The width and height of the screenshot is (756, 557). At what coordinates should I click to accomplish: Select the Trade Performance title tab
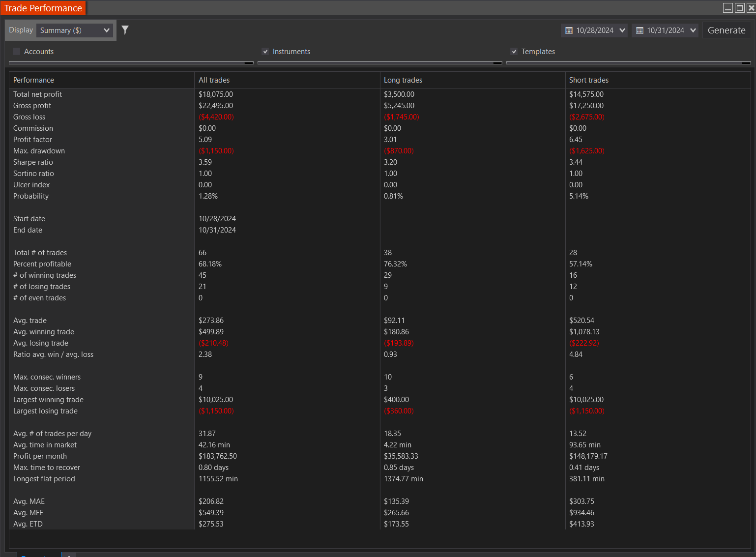(x=43, y=8)
